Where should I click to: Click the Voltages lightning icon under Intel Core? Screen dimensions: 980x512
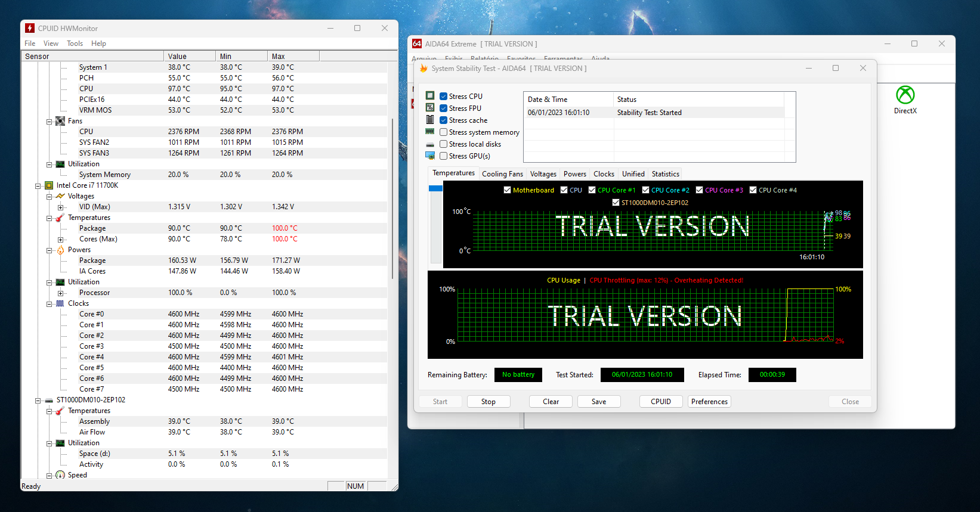click(x=60, y=196)
